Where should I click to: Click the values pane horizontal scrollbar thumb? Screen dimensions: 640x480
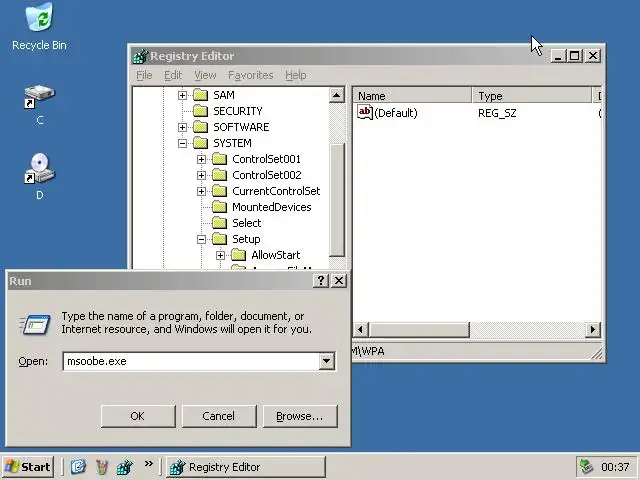(x=419, y=329)
